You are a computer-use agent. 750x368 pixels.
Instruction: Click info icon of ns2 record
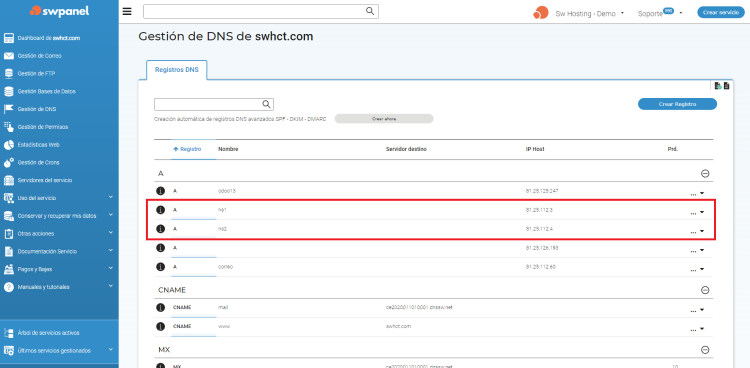(160, 229)
